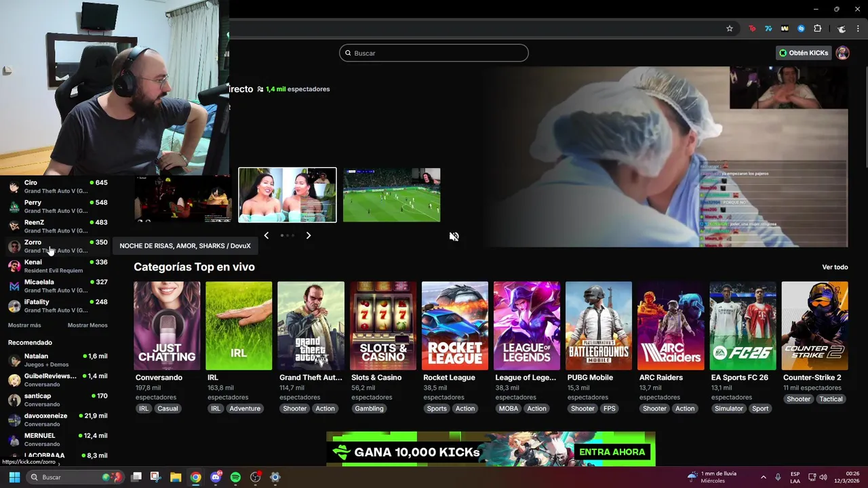Select the soccer match stream thumbnail
Screen dimensions: 868x488
tap(392, 195)
